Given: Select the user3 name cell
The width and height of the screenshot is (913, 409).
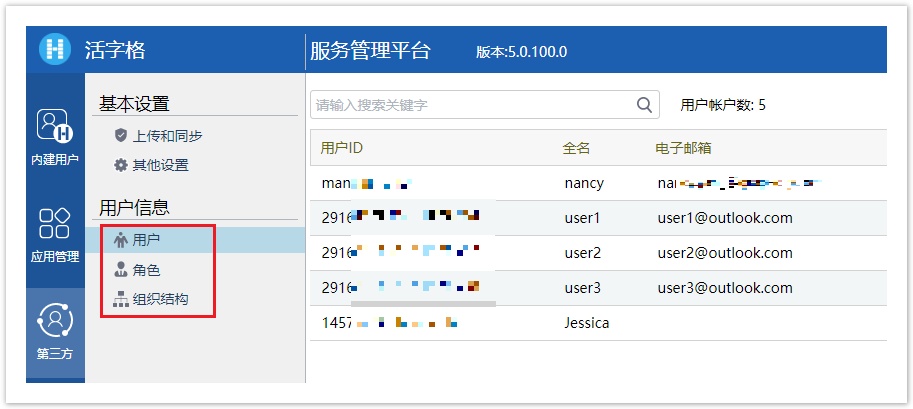Looking at the screenshot, I should [x=582, y=288].
